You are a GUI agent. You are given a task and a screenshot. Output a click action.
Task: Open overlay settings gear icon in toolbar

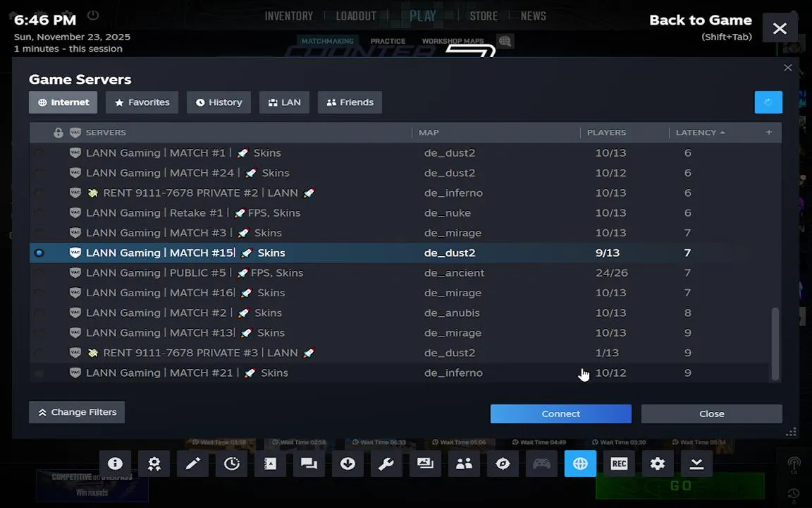pyautogui.click(x=658, y=464)
